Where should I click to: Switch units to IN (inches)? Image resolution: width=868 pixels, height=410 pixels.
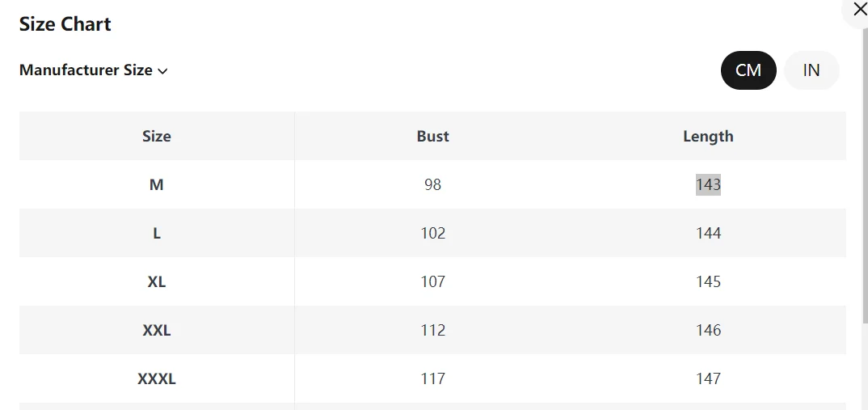811,70
